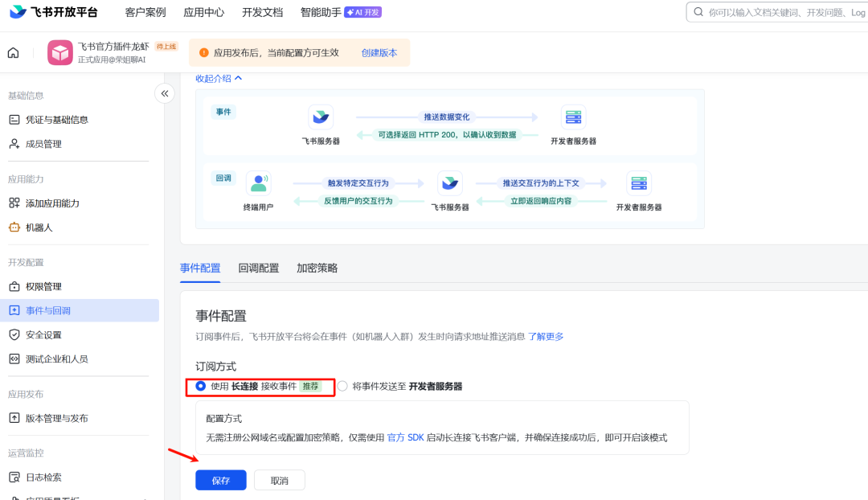Click the 开发者服务器 icon in 事件 diagram

coord(574,117)
